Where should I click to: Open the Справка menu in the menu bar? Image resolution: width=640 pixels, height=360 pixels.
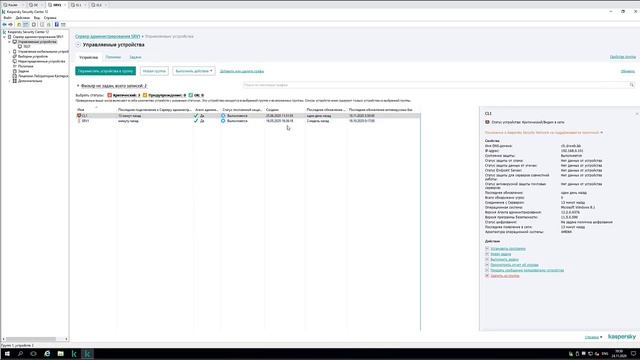(50, 18)
